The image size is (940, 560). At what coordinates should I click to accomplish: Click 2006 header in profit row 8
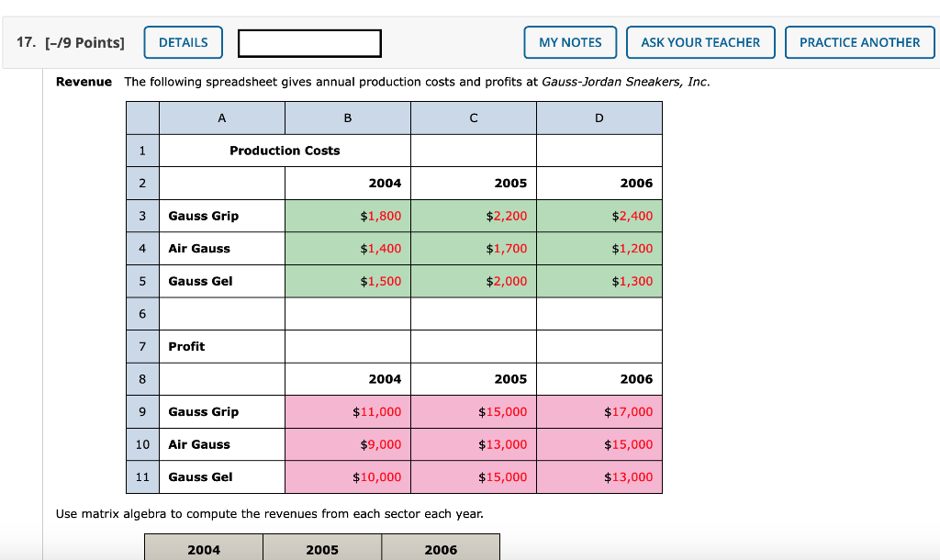coord(599,379)
